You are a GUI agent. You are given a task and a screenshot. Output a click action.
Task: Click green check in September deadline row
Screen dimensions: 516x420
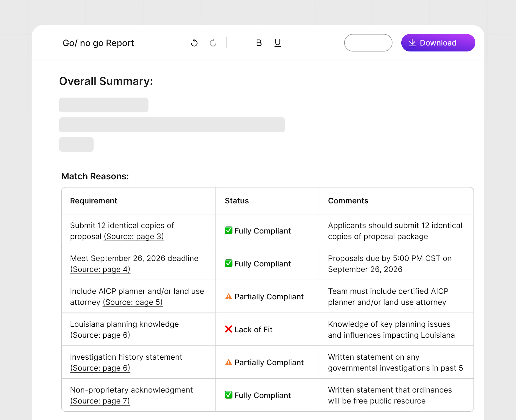pos(228,263)
